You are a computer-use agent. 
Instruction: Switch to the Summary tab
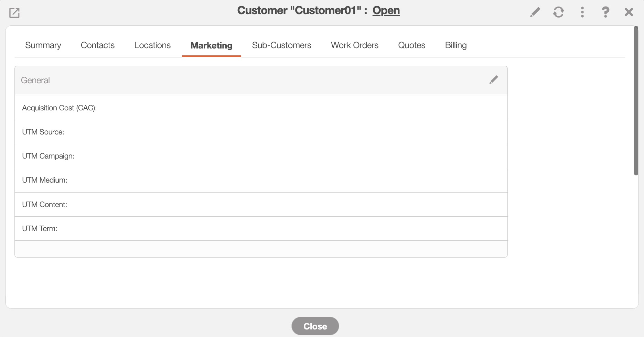(43, 45)
